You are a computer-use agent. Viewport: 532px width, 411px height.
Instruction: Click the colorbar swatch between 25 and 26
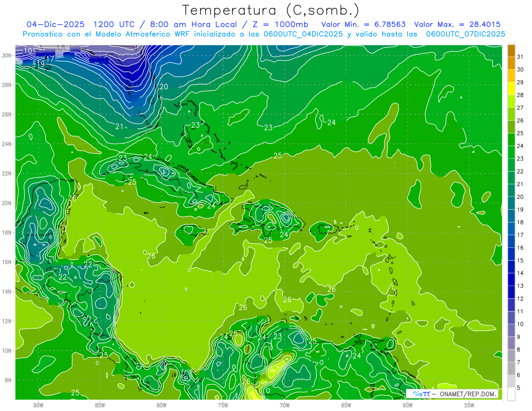point(511,127)
